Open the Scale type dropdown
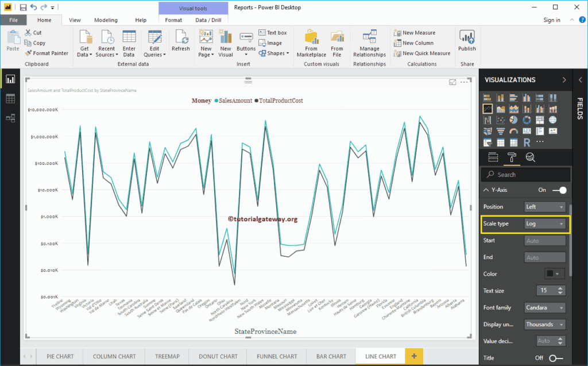This screenshot has height=366, width=588. (x=546, y=224)
